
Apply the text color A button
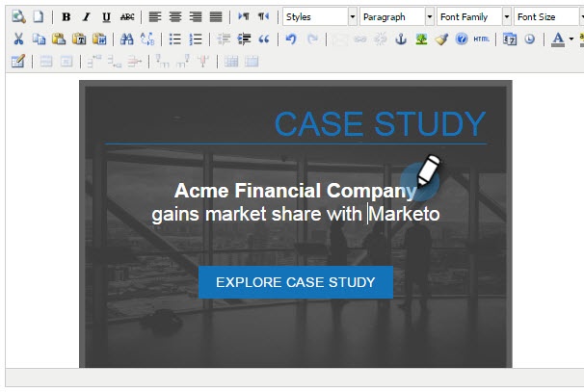click(558, 39)
